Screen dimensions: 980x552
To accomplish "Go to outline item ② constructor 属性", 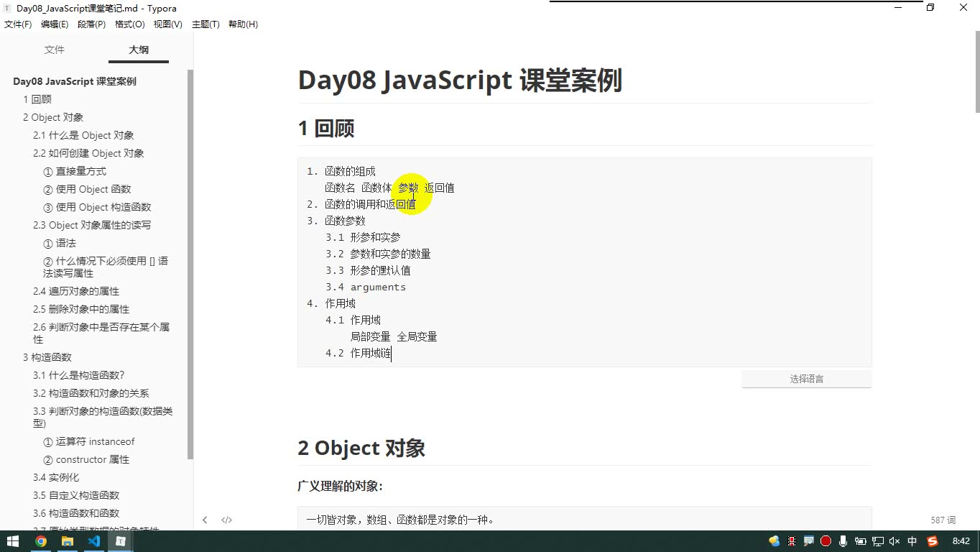I will pyautogui.click(x=86, y=459).
